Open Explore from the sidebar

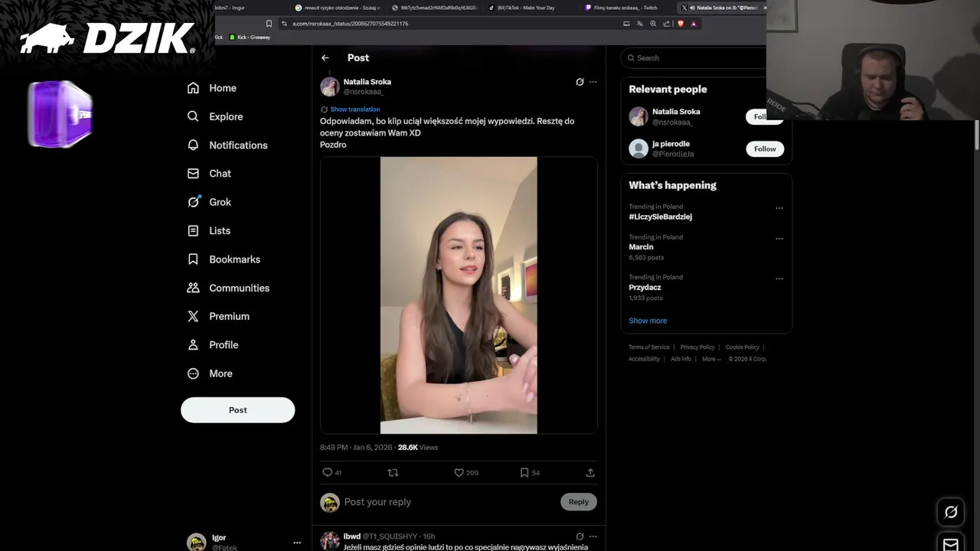click(x=215, y=116)
